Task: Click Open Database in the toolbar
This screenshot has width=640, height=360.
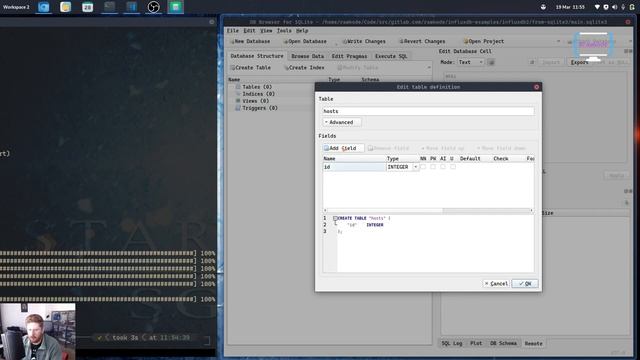Action: 305,41
